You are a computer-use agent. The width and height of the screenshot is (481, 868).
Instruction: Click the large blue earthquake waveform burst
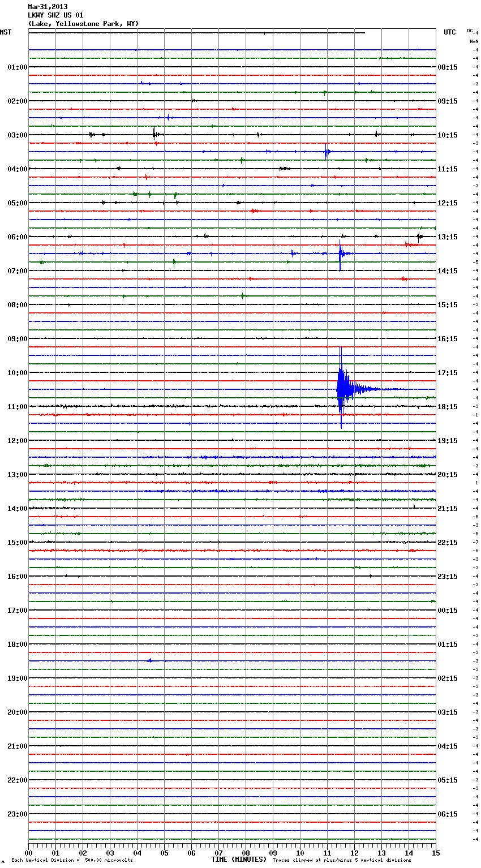click(x=342, y=389)
